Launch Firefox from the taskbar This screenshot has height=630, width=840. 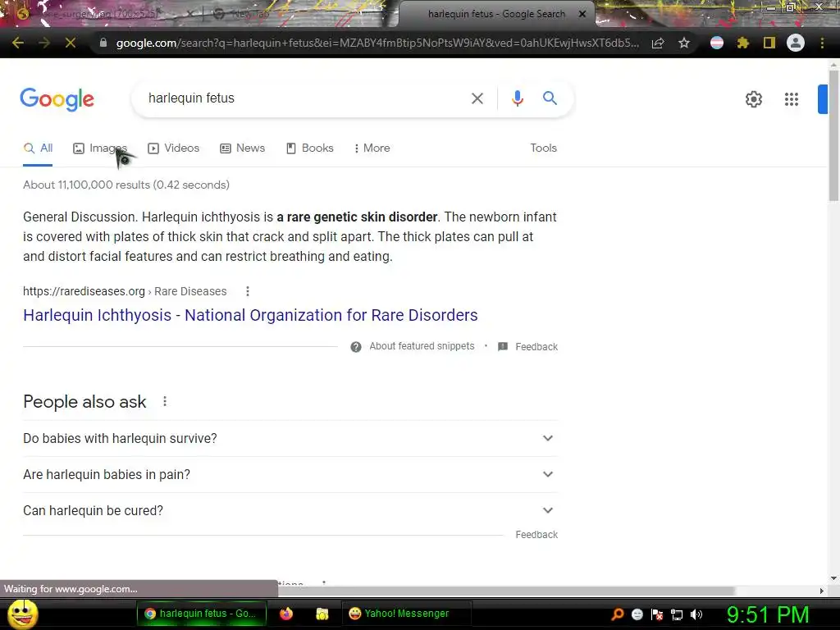coord(286,614)
